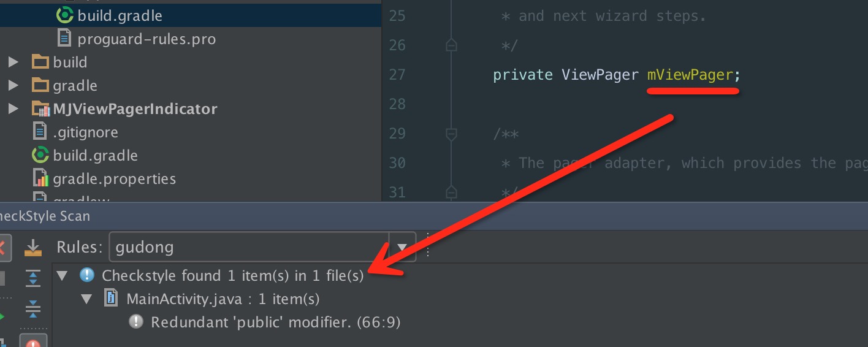
Task: Click the gradle.properties file icon
Action: click(40, 179)
